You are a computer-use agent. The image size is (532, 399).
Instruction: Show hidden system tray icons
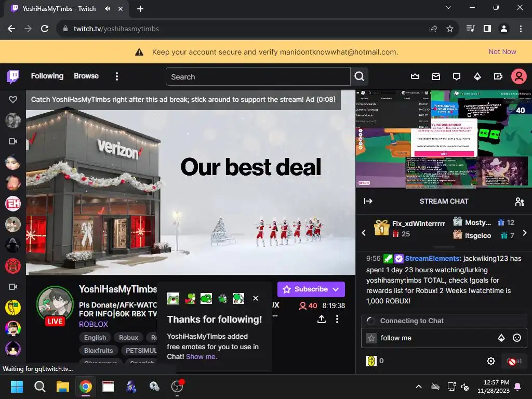pyautogui.click(x=419, y=387)
